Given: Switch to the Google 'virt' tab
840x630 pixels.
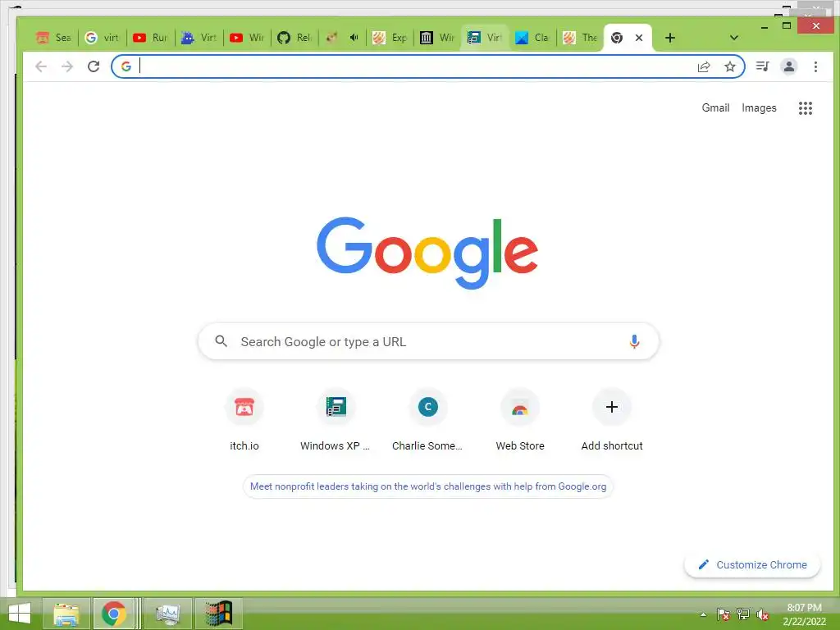Looking at the screenshot, I should [102, 38].
